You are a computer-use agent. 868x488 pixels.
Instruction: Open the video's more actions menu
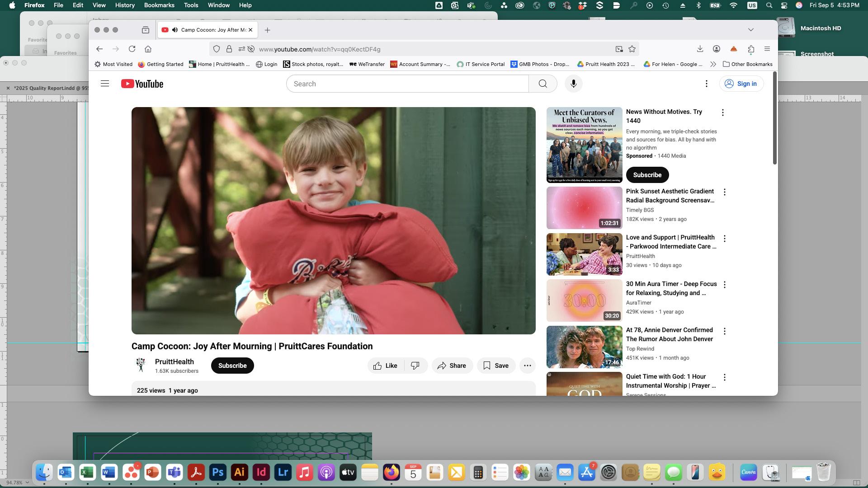pos(527,366)
